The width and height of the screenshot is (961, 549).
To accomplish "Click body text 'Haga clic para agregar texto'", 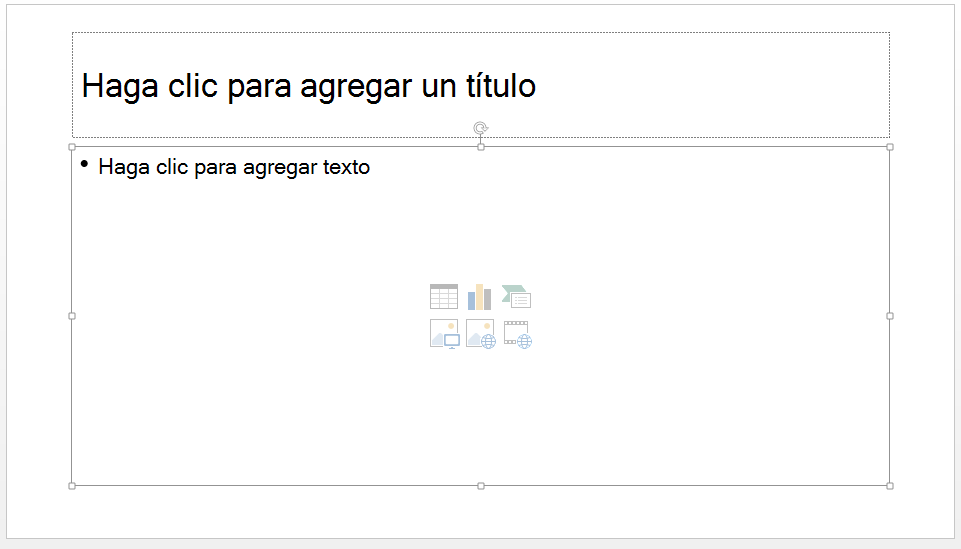I will click(x=234, y=167).
